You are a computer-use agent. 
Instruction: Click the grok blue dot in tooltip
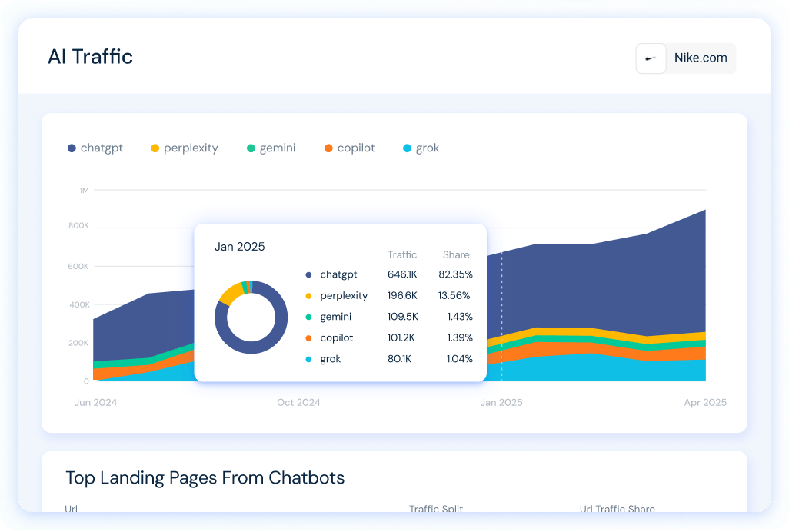(308, 360)
